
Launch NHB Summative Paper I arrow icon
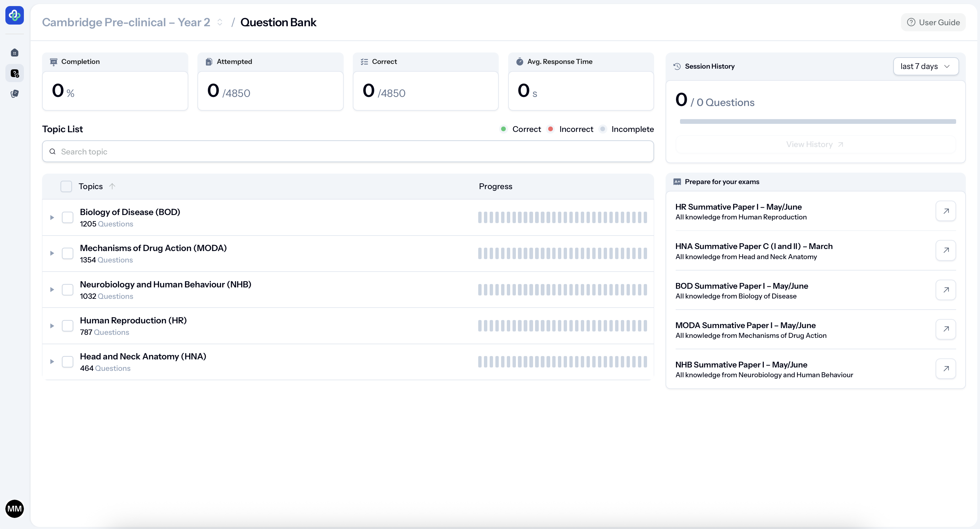tap(946, 368)
